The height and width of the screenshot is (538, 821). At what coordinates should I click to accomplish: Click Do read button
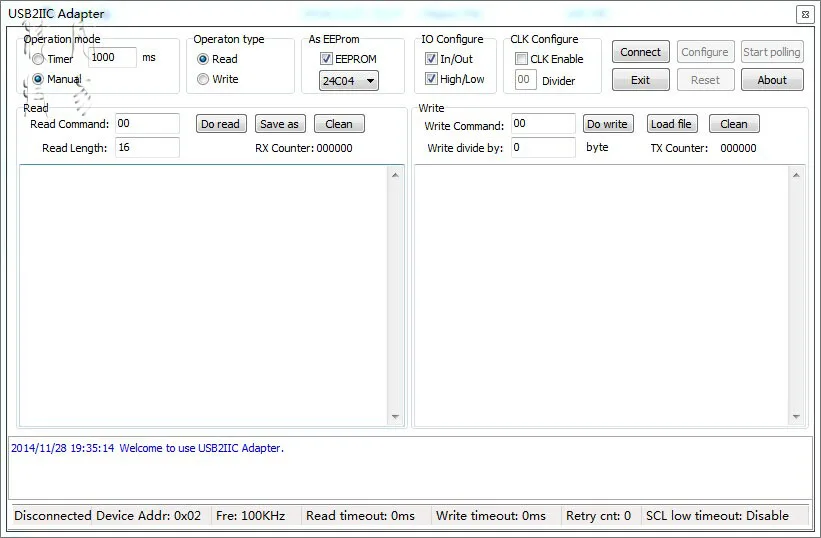click(x=220, y=124)
